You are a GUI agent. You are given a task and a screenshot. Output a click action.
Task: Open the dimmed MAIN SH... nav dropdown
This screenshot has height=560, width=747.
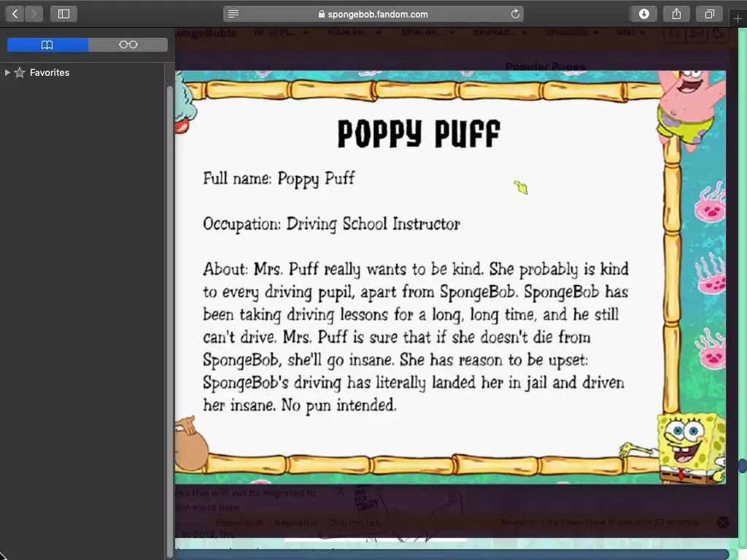point(355,32)
